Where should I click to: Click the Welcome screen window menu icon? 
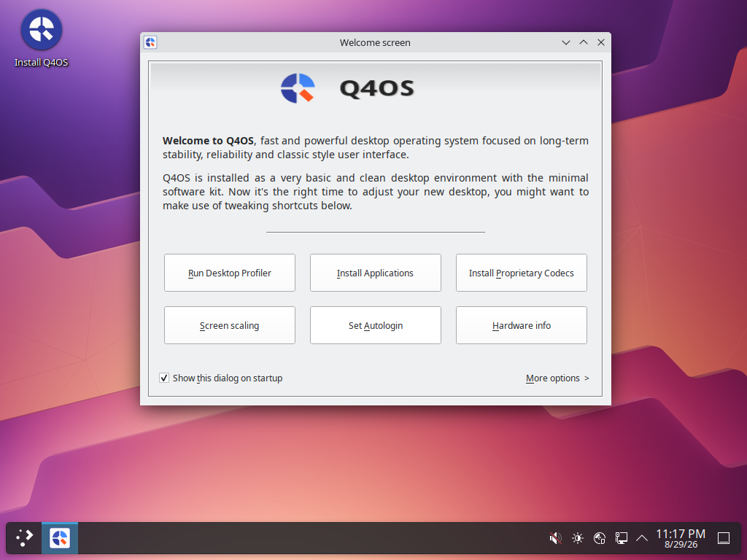click(x=150, y=42)
